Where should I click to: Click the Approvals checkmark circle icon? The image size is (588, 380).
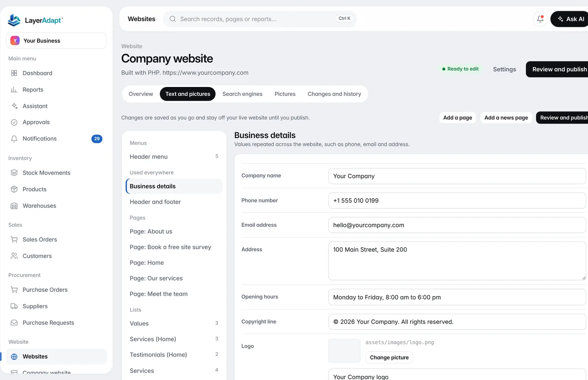(14, 122)
